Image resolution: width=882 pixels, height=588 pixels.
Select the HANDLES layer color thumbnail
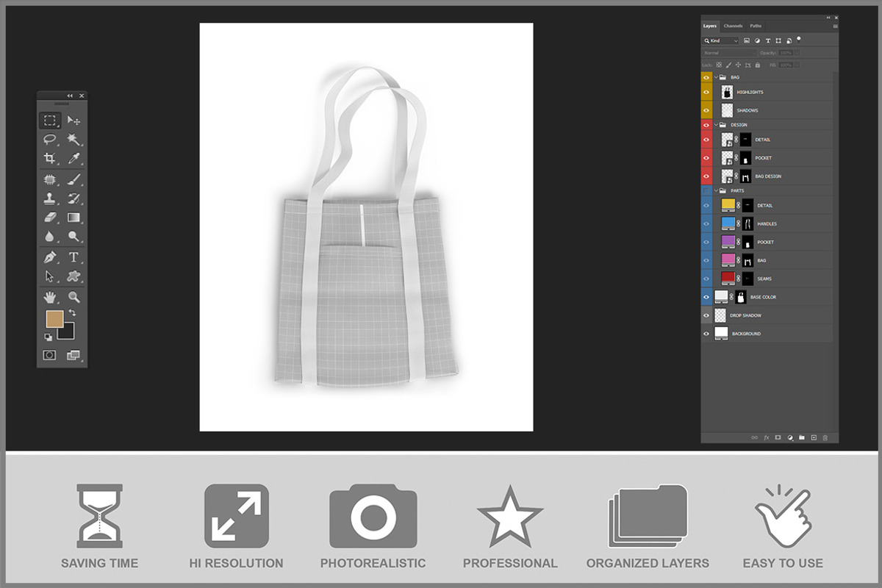[728, 223]
